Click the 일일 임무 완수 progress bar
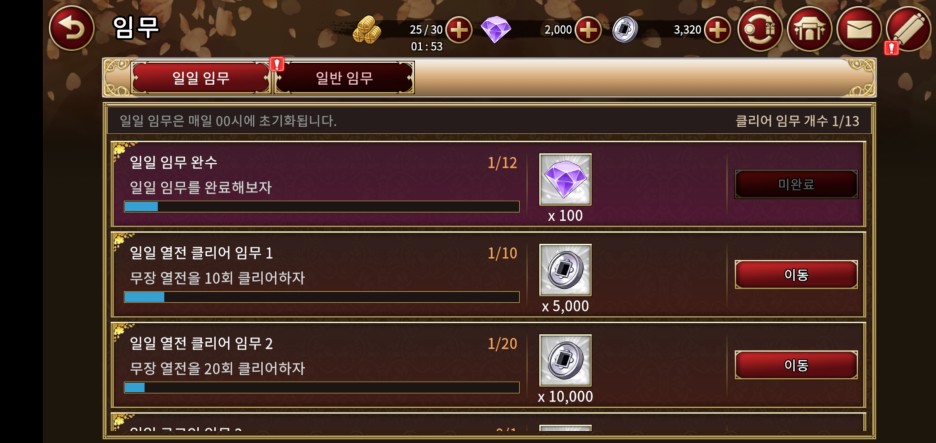 point(322,207)
